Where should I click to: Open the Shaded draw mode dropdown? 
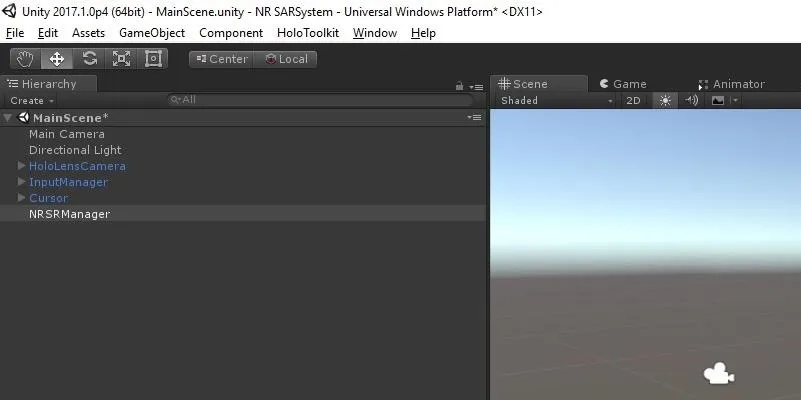[556, 101]
